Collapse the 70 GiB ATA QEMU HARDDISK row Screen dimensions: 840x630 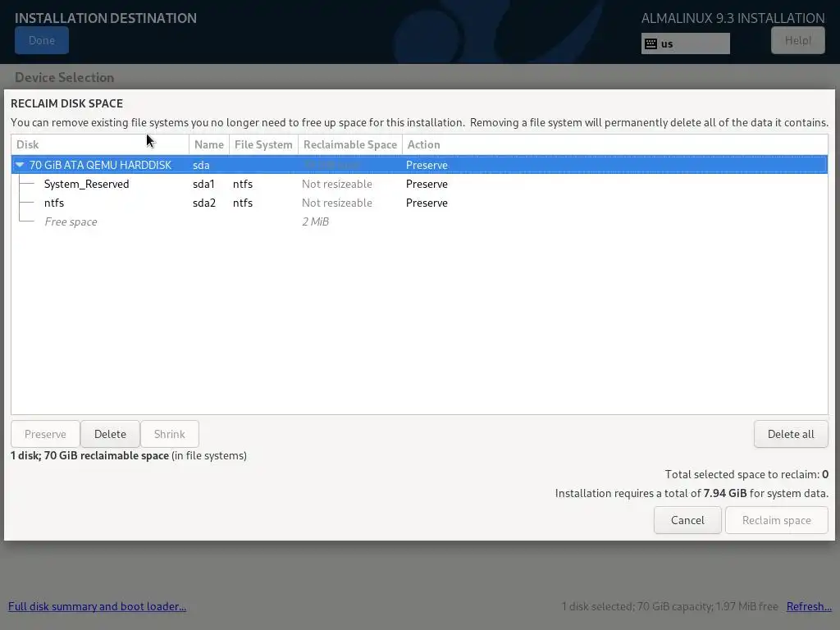point(20,165)
